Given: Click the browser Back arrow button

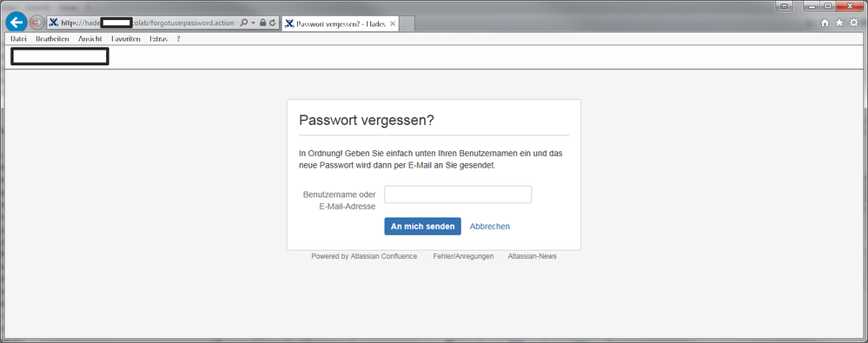Looking at the screenshot, I should tap(17, 23).
